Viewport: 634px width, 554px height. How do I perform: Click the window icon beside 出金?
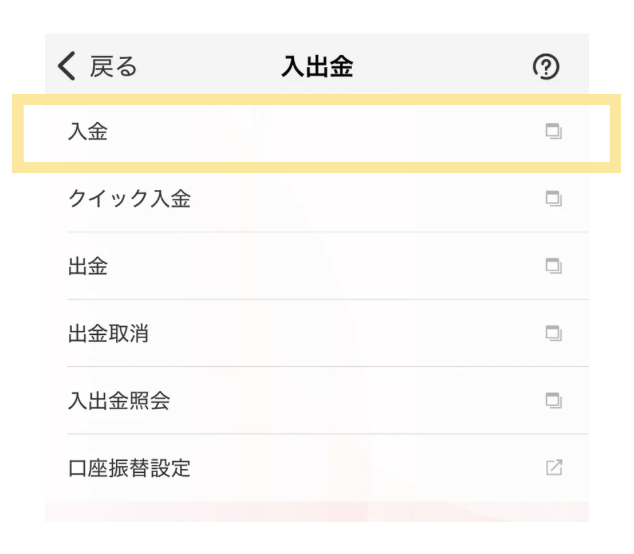click(554, 266)
